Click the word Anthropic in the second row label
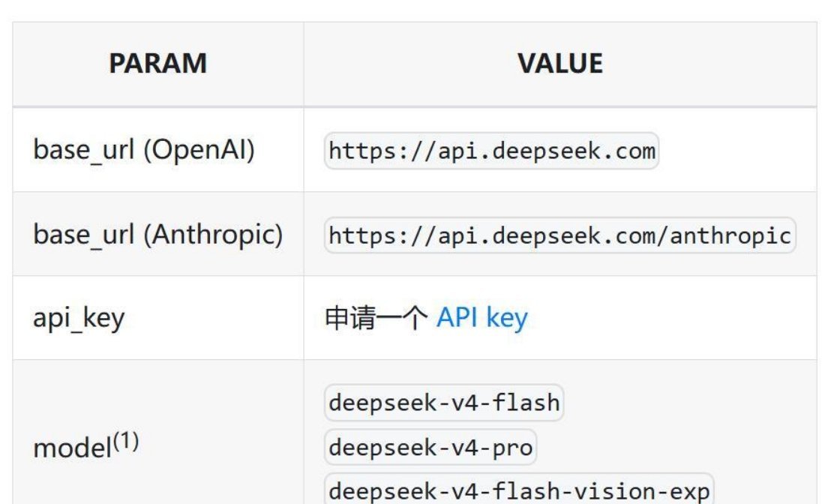The width and height of the screenshot is (837, 504). (x=212, y=235)
